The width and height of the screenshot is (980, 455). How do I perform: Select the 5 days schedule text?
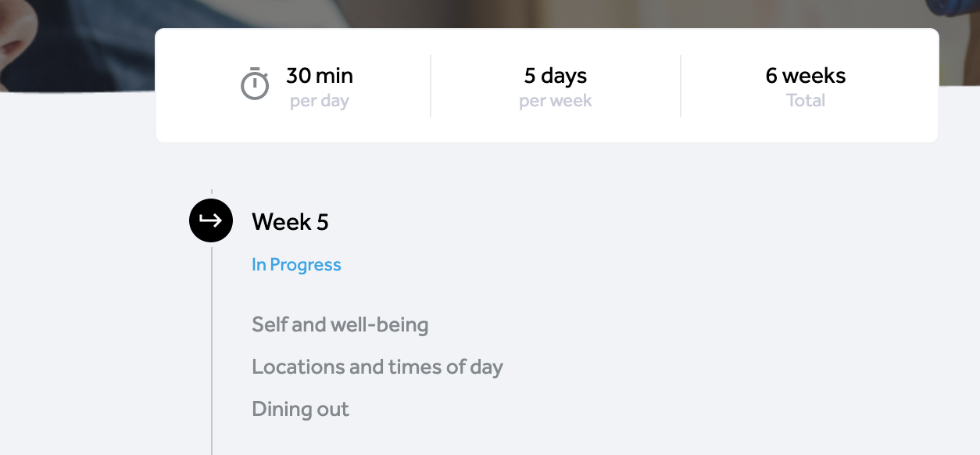coord(556,76)
